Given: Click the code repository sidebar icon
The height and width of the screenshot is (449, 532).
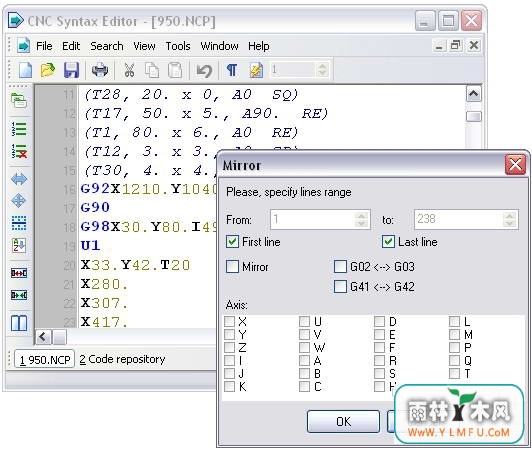Looking at the screenshot, I should 19,101.
